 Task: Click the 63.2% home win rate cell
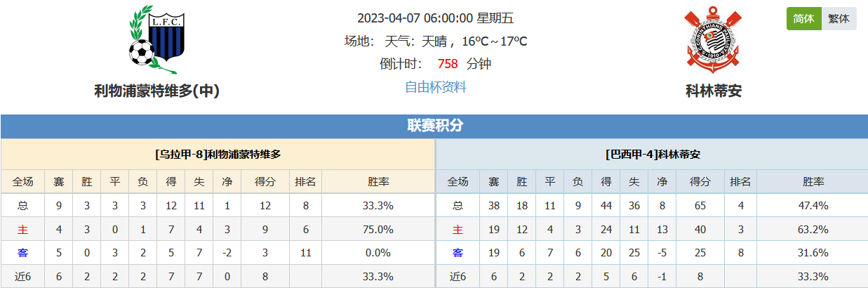[814, 230]
